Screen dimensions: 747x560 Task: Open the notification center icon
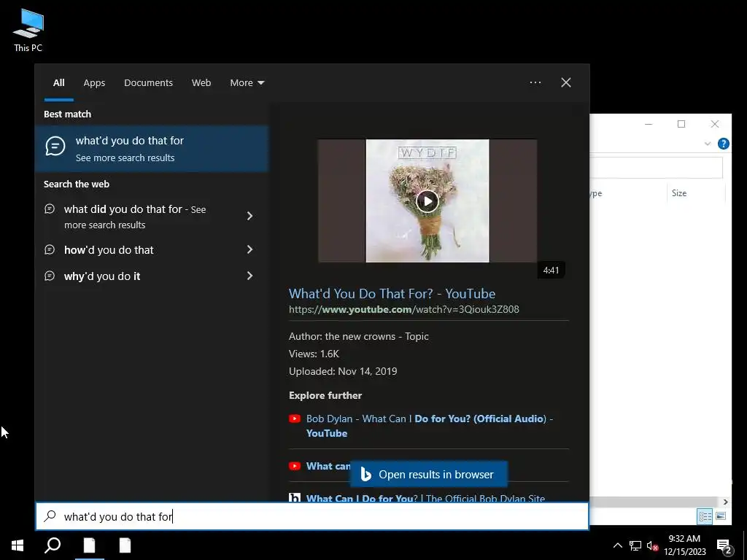(x=724, y=547)
